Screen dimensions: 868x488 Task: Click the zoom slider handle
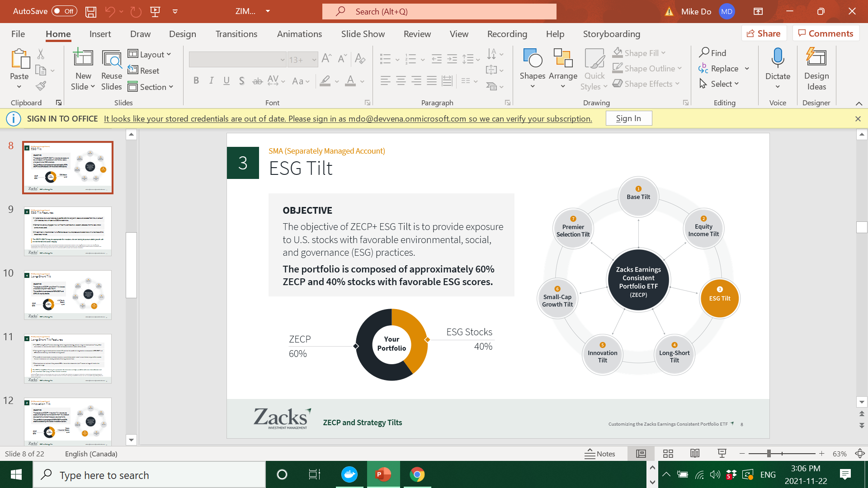(769, 454)
